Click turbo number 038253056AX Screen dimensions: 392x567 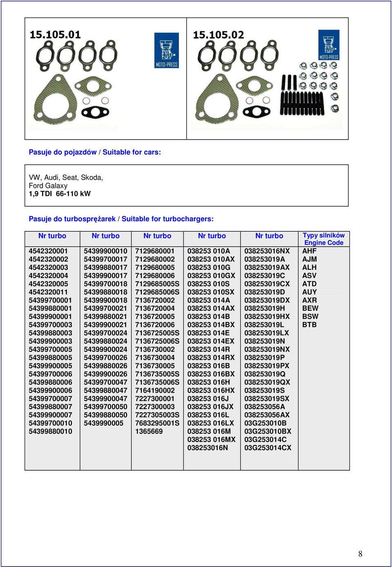pyautogui.click(x=267, y=415)
